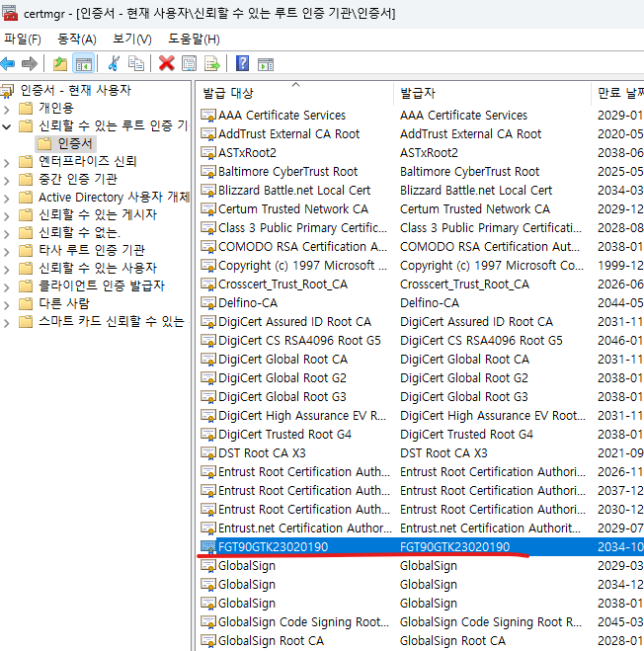Select 신뢰할 수 있는 사용자 tree item

98,268
